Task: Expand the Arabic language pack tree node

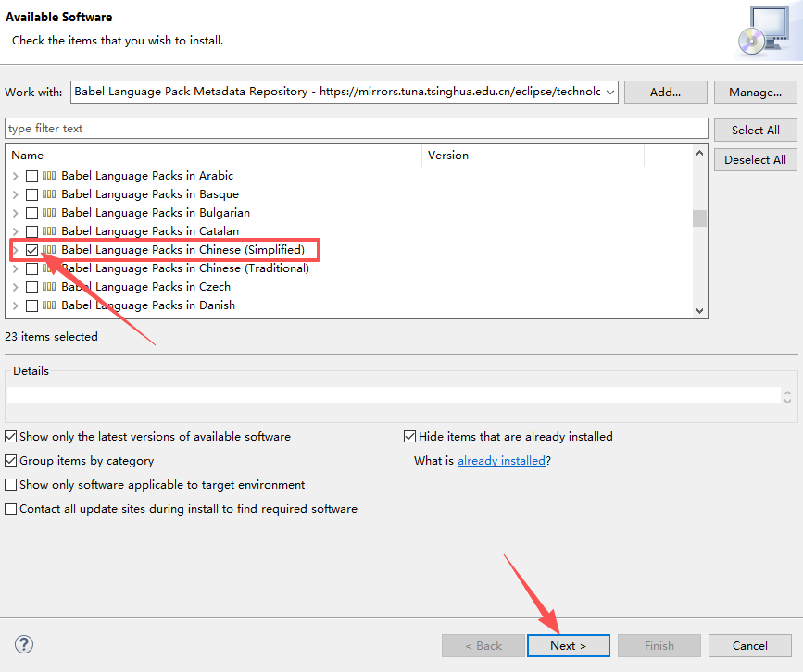Action: point(16,176)
